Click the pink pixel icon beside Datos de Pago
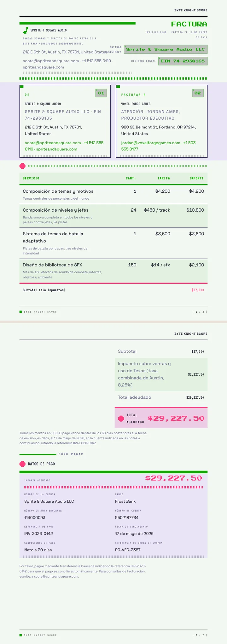 22,464
